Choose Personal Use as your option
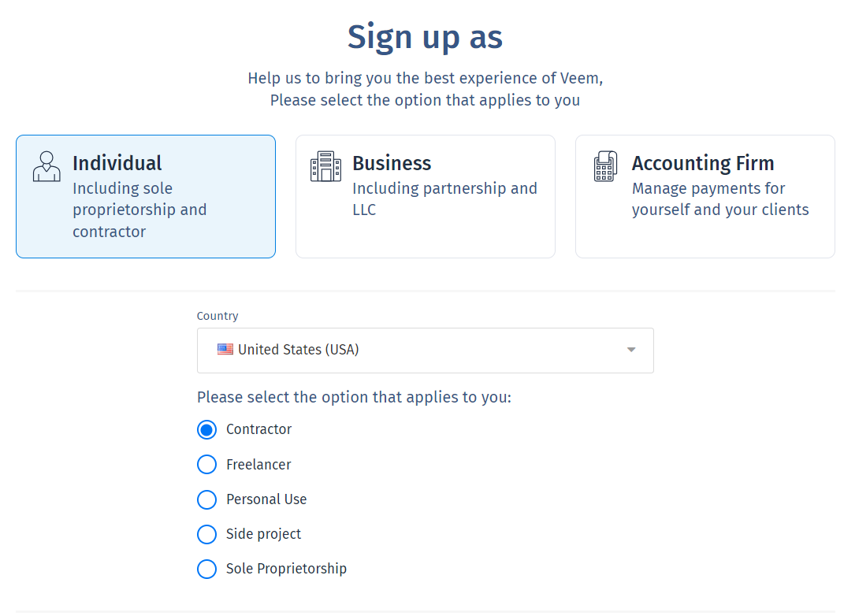Screen dimensions: 844x616 (x=206, y=499)
